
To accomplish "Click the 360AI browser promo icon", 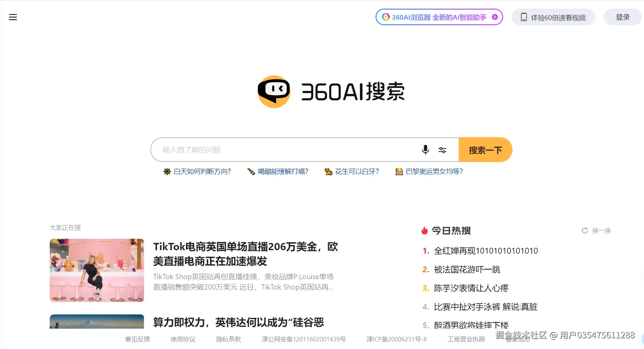I will point(386,17).
